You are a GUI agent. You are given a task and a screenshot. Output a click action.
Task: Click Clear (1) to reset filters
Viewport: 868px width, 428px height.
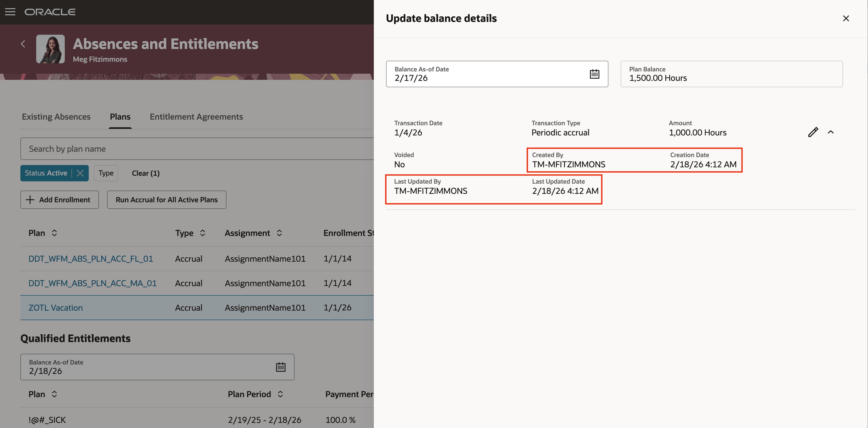(x=145, y=173)
